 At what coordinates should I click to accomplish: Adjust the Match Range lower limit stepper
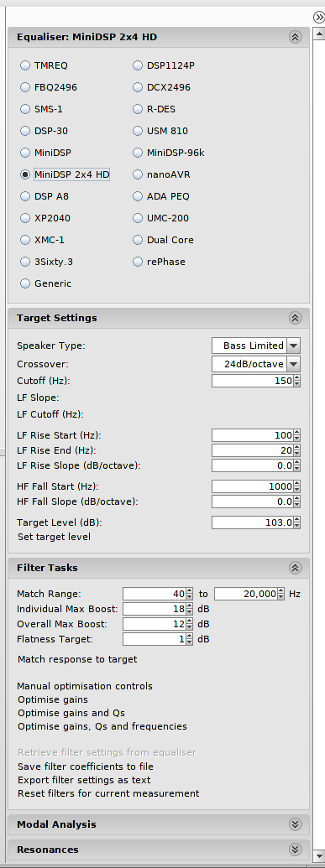[x=189, y=594]
